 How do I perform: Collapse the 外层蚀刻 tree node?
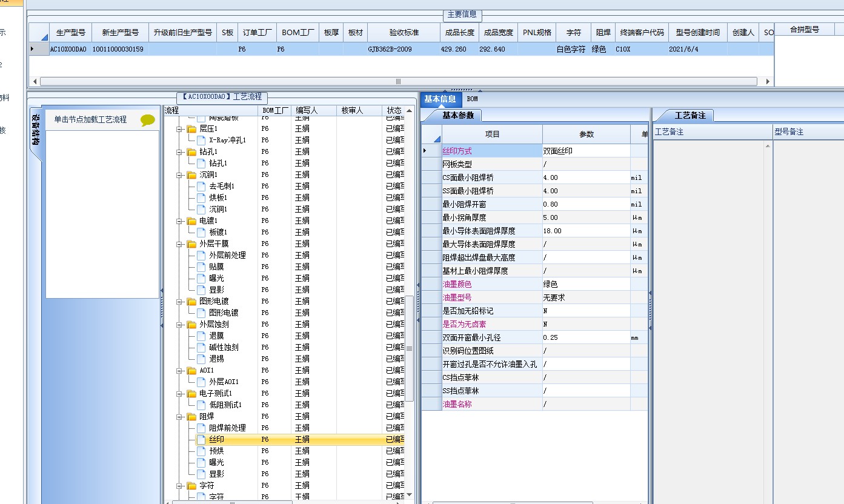179,325
